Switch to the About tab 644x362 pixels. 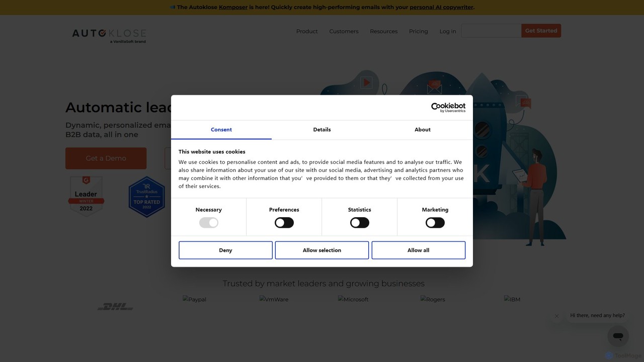pos(423,130)
